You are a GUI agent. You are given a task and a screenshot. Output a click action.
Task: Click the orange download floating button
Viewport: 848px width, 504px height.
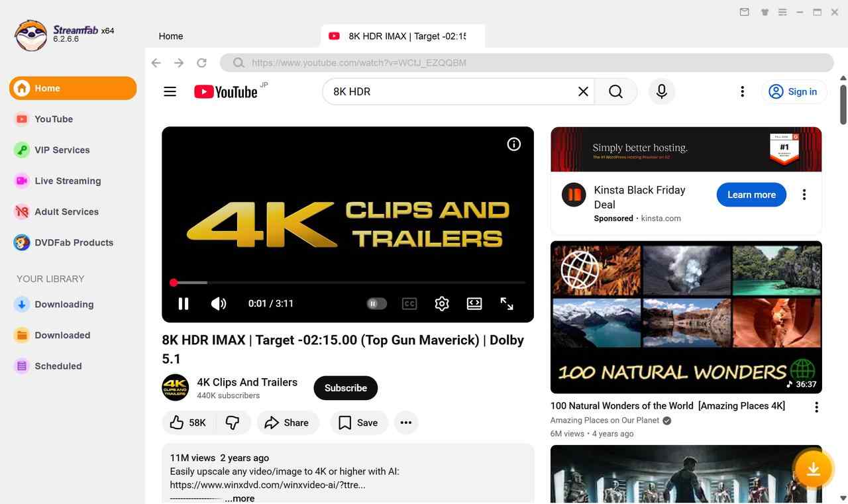(813, 470)
